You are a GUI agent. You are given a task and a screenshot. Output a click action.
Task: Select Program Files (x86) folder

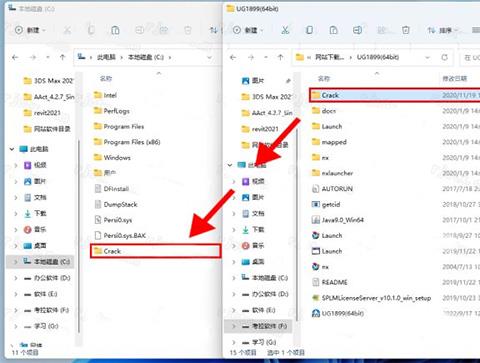coord(127,142)
